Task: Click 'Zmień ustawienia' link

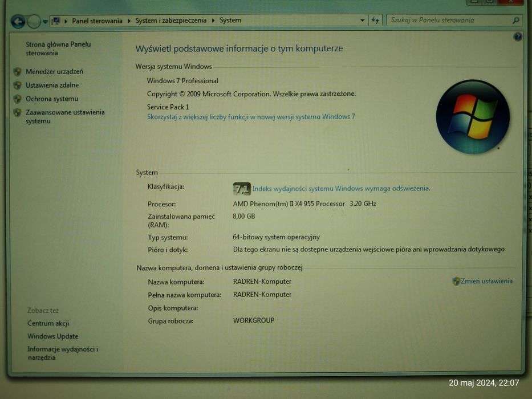Action: [486, 281]
